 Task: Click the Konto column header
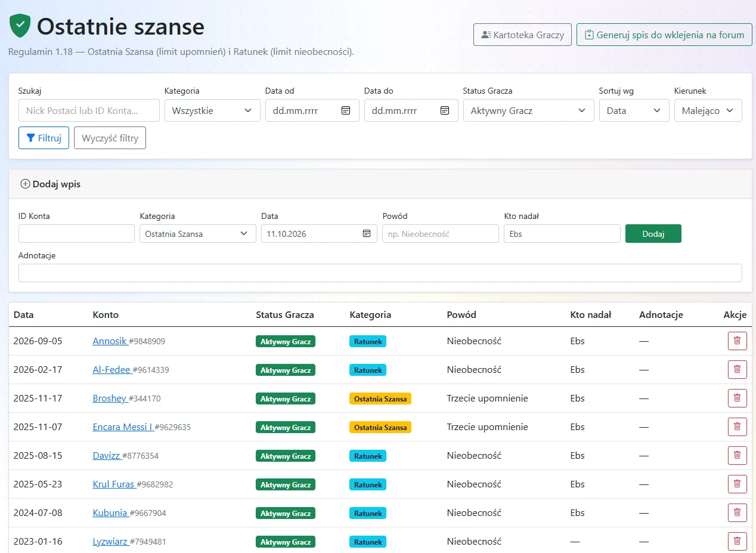tap(106, 314)
